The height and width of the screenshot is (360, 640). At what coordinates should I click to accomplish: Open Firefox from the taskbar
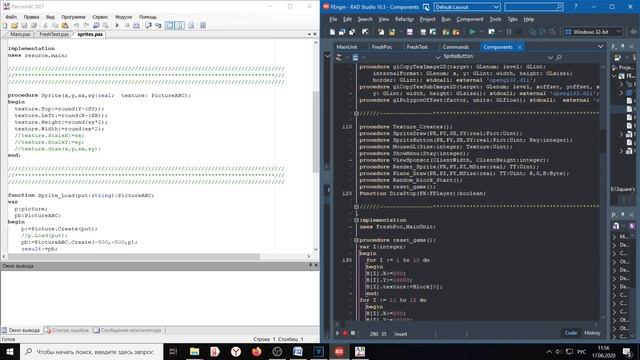[x=256, y=351]
